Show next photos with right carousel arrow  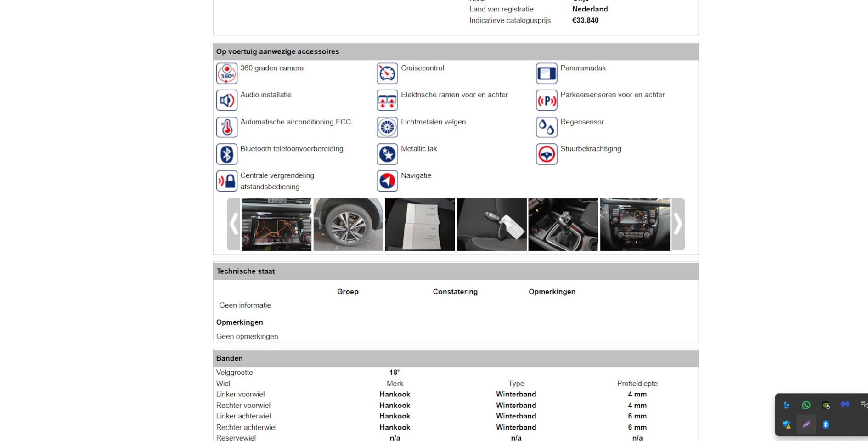click(678, 225)
